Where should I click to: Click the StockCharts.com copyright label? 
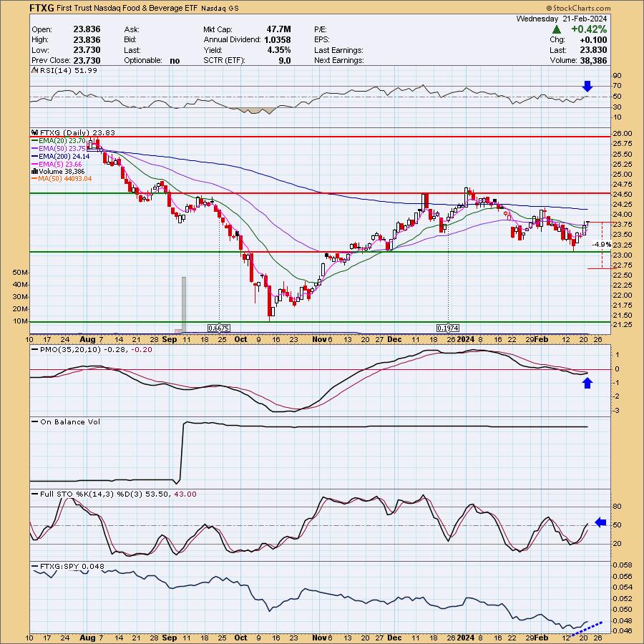pyautogui.click(x=578, y=8)
